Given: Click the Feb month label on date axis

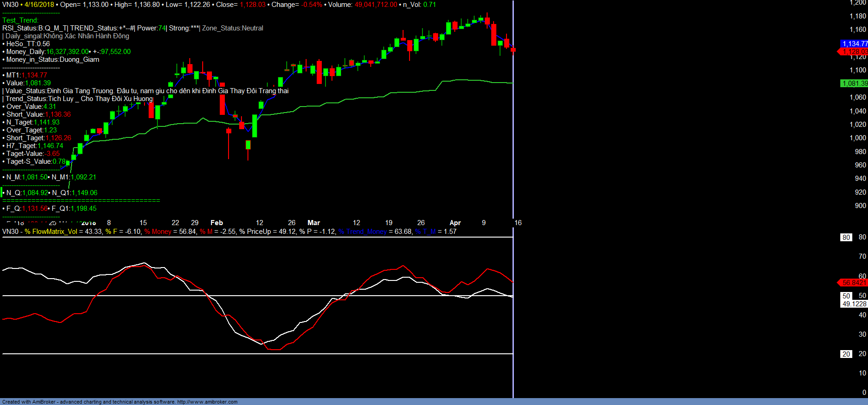Looking at the screenshot, I should coord(217,223).
